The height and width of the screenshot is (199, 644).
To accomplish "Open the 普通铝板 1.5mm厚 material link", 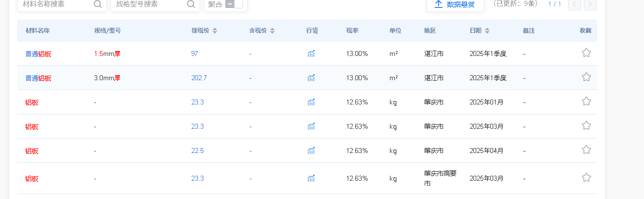I will click(x=38, y=53).
